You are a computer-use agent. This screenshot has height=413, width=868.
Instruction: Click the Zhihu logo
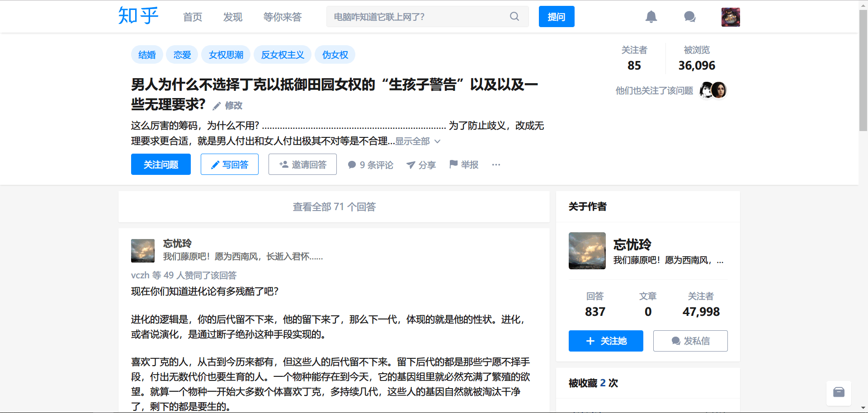tap(138, 16)
